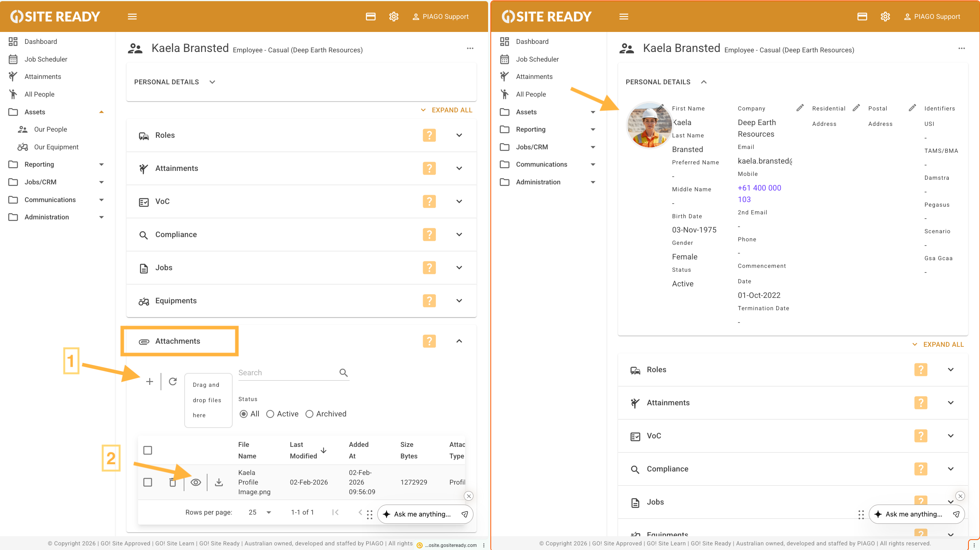
Task: Expand the Compliance section in left panel
Action: pyautogui.click(x=459, y=234)
